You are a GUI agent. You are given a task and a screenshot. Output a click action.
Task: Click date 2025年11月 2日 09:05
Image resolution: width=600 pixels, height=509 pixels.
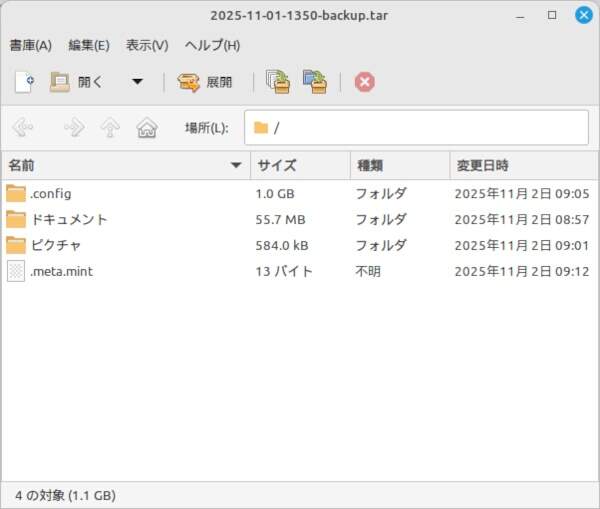coord(522,194)
